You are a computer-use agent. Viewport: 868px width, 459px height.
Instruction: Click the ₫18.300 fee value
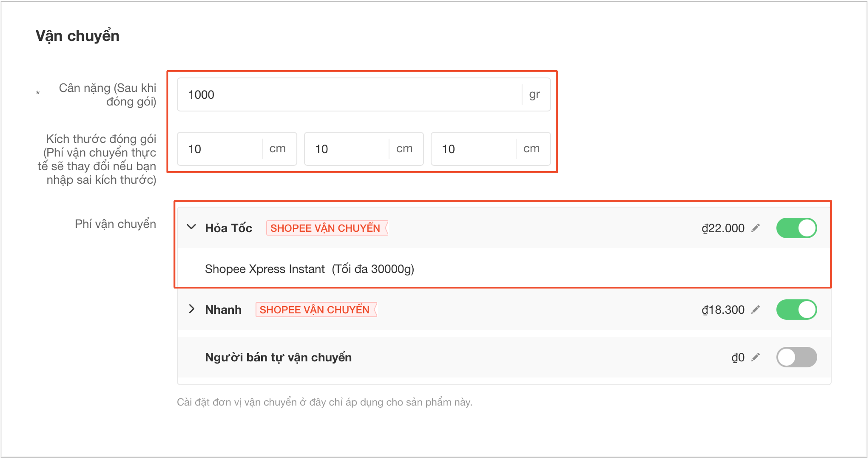[x=723, y=310]
